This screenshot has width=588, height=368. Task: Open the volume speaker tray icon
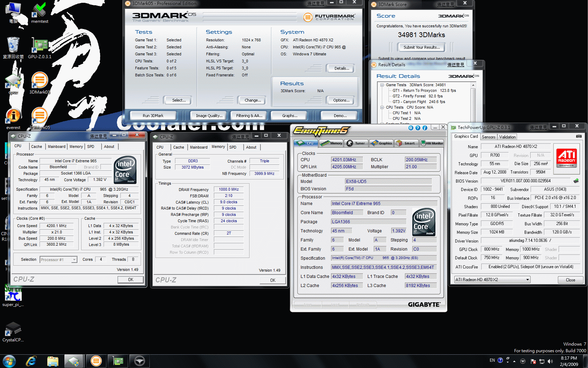550,361
